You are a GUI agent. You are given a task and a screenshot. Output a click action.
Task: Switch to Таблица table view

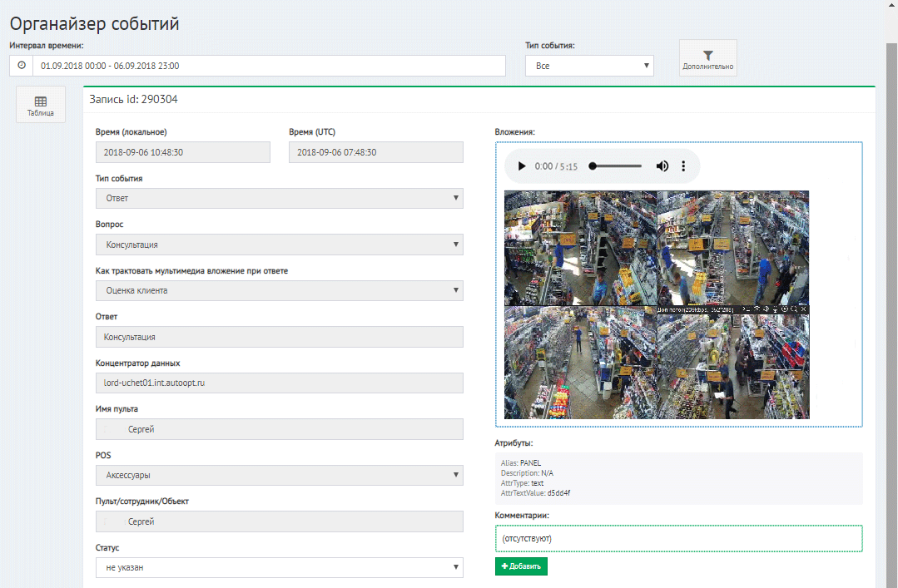click(x=40, y=106)
